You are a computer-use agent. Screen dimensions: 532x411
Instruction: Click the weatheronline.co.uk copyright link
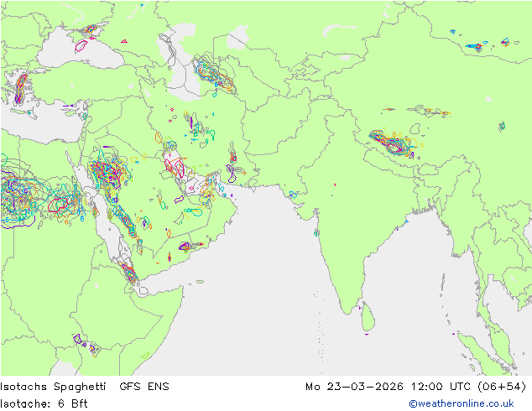(x=462, y=403)
